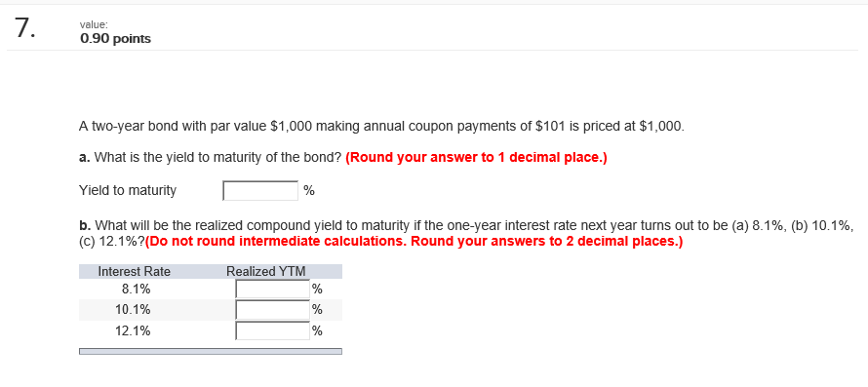
Task: Click the bold 'a.' question part label
Action: coord(85,158)
